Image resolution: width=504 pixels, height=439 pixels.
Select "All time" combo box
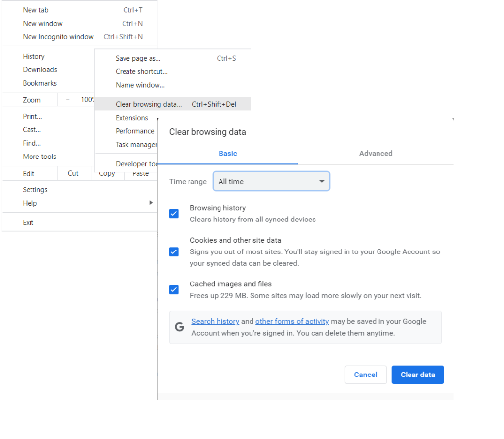271,181
